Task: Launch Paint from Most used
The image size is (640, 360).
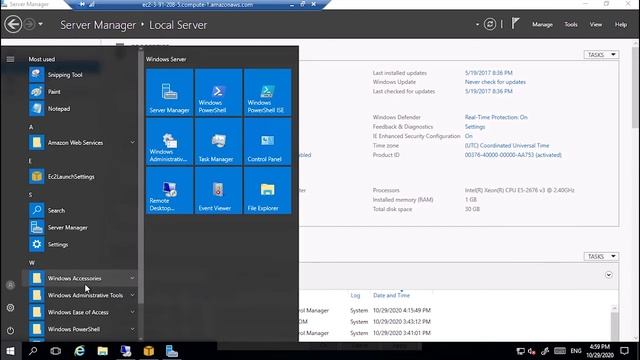Action: (x=80, y=92)
